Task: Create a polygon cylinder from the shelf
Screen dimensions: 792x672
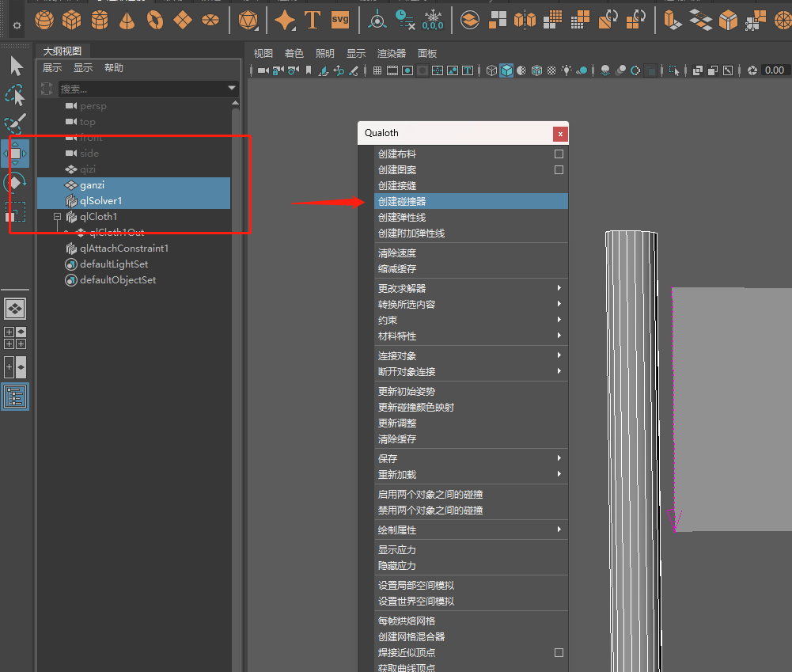Action: (100, 21)
